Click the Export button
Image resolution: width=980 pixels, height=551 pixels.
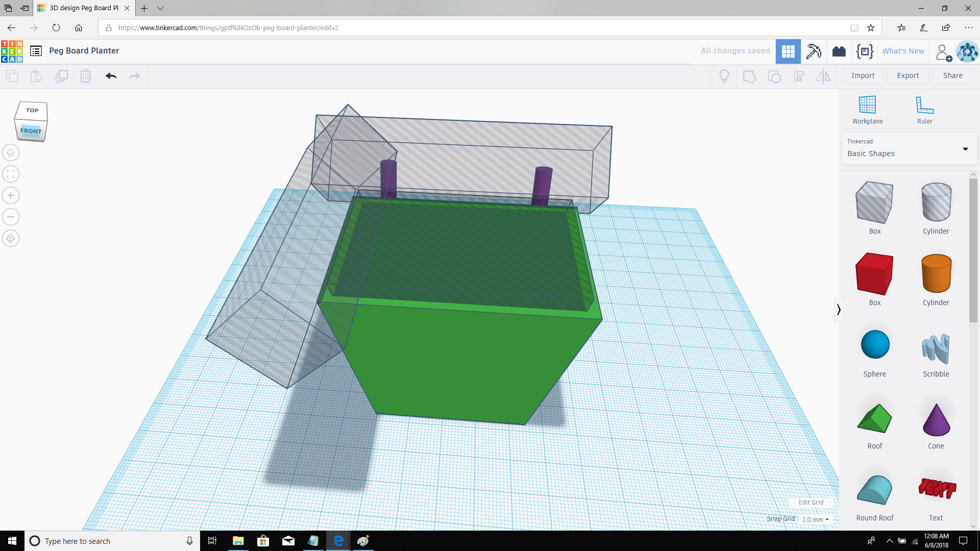(x=908, y=76)
